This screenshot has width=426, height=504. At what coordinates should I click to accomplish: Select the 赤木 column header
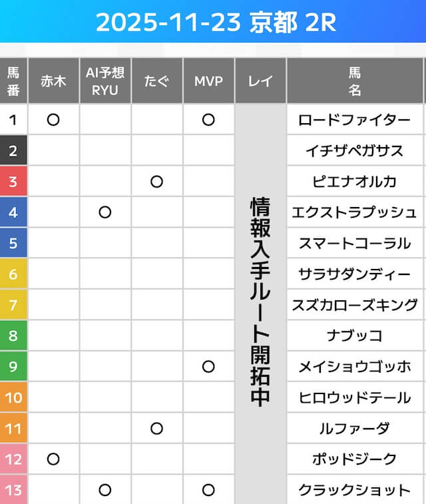coord(54,81)
